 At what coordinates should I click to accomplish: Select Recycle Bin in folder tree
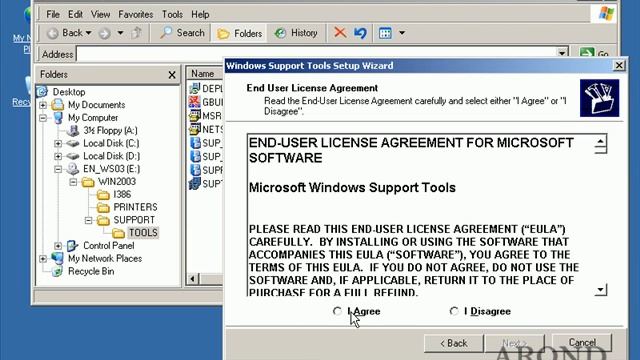click(x=91, y=271)
